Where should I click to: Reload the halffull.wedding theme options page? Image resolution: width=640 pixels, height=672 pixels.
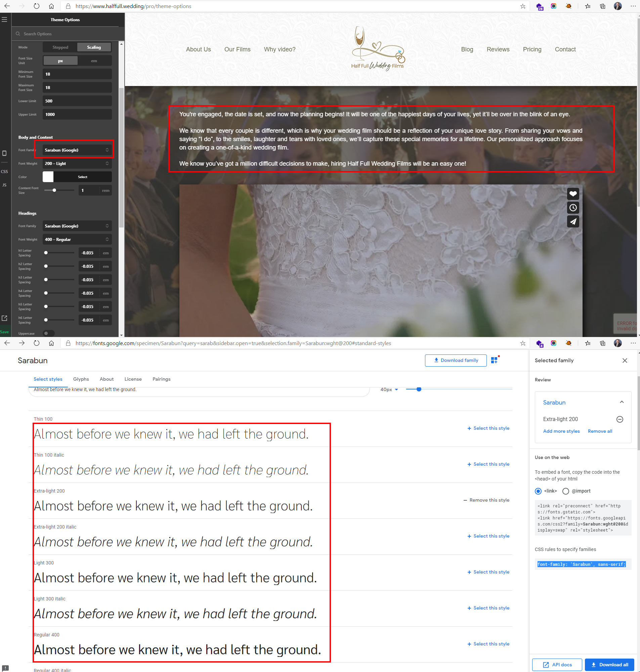tap(37, 6)
